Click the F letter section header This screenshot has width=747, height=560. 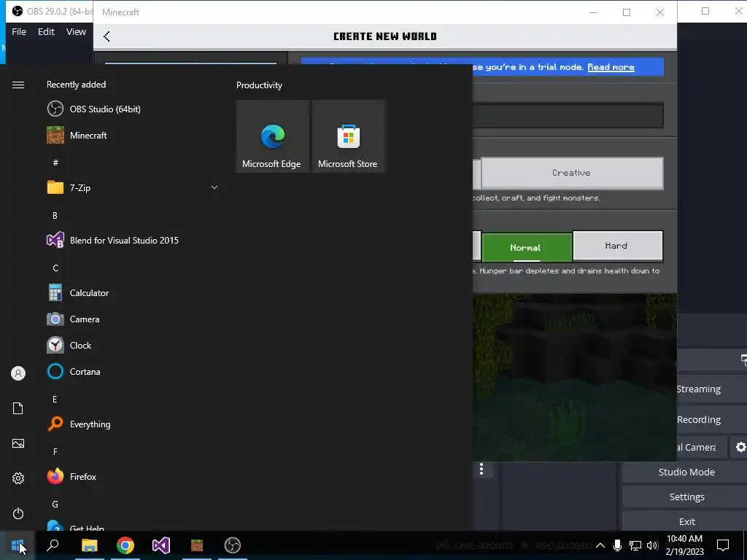pyautogui.click(x=55, y=451)
